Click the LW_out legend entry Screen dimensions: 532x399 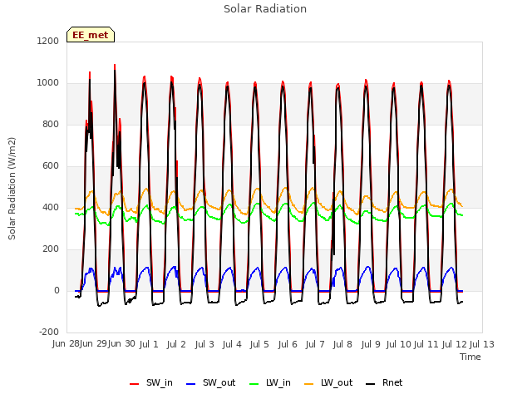tap(328, 382)
